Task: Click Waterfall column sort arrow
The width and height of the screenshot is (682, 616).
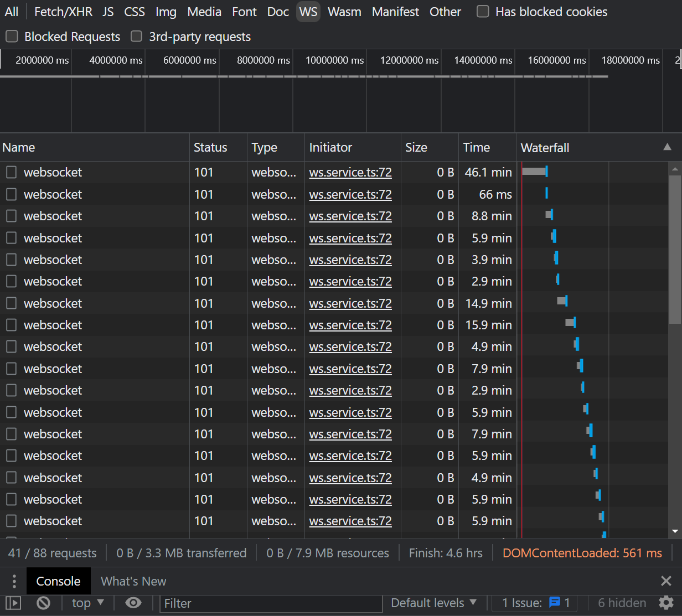Action: pyautogui.click(x=667, y=147)
